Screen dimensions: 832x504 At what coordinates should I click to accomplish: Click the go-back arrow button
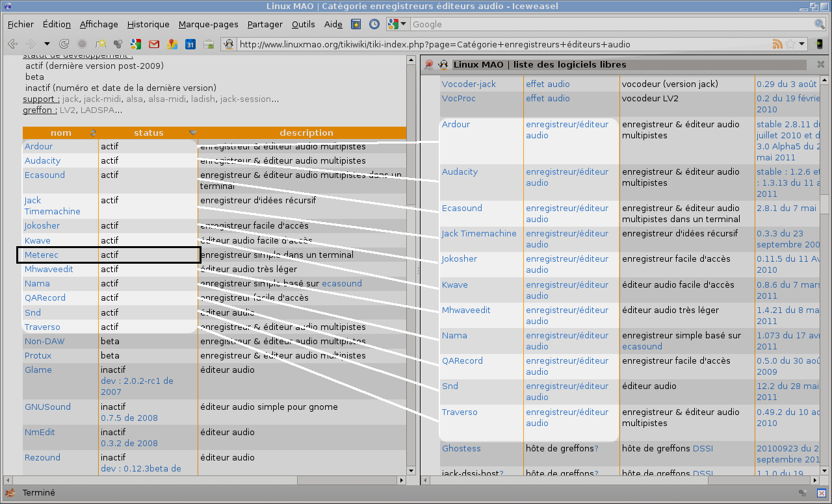12,44
